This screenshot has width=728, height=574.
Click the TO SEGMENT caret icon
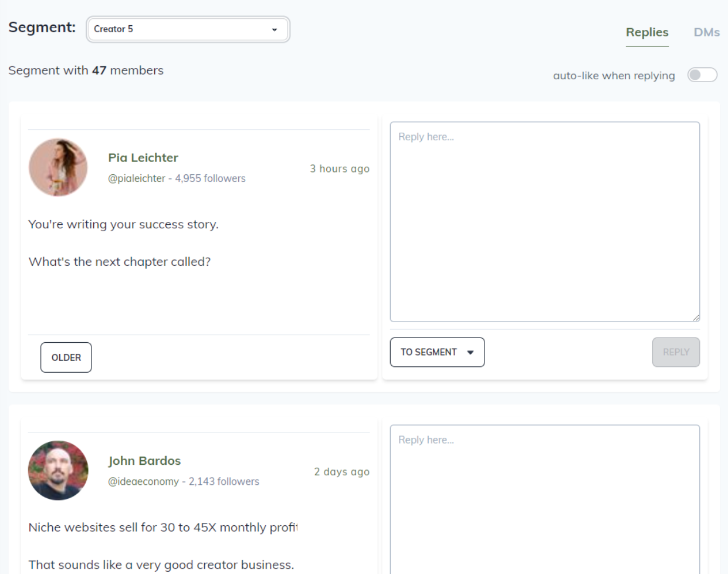tap(470, 353)
